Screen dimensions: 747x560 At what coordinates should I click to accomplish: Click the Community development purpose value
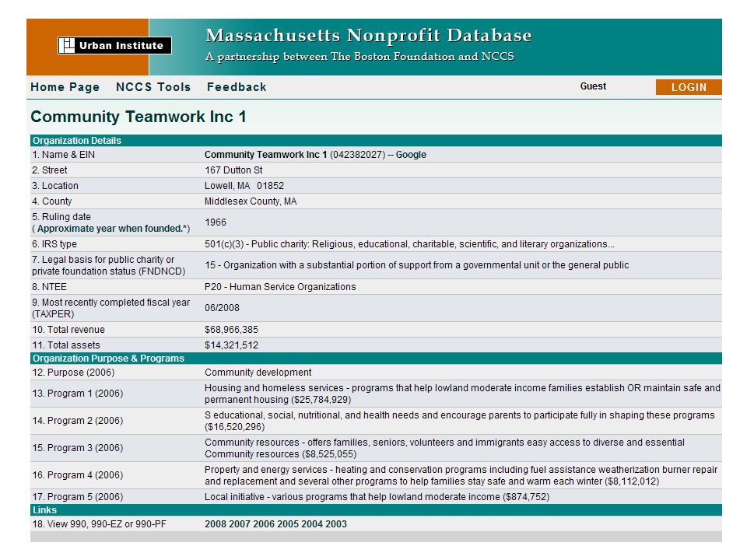pyautogui.click(x=258, y=373)
